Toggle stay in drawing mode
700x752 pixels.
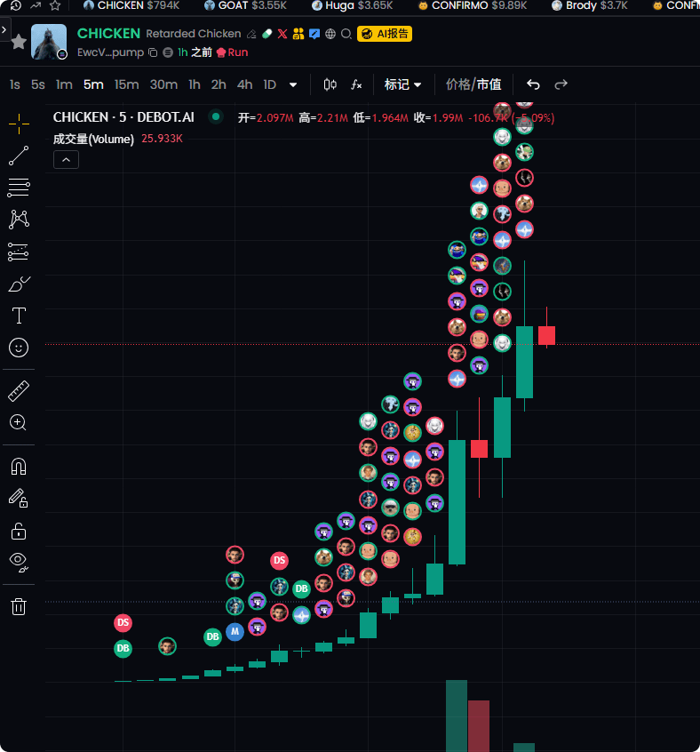coord(19,499)
